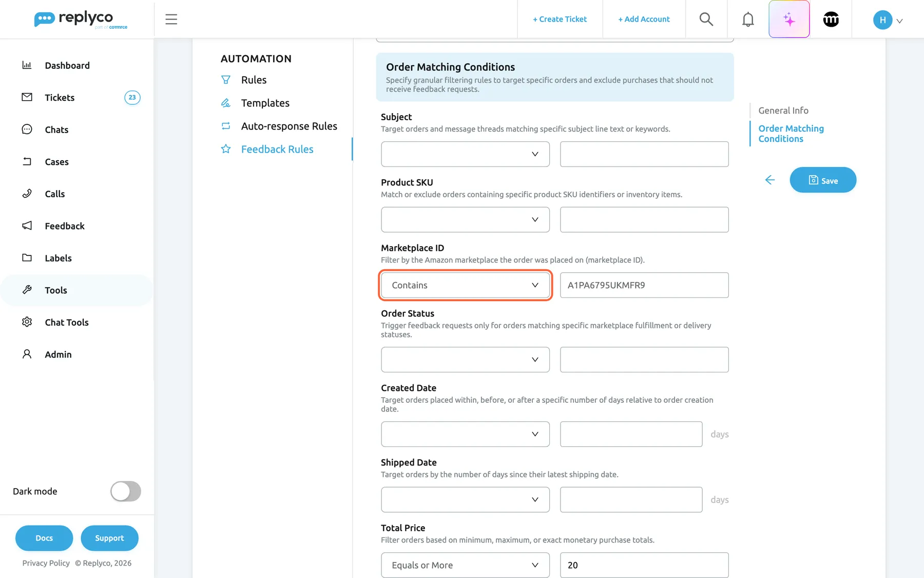This screenshot has width=924, height=578.
Task: Open the Shipped Date condition dropdown
Action: (465, 499)
